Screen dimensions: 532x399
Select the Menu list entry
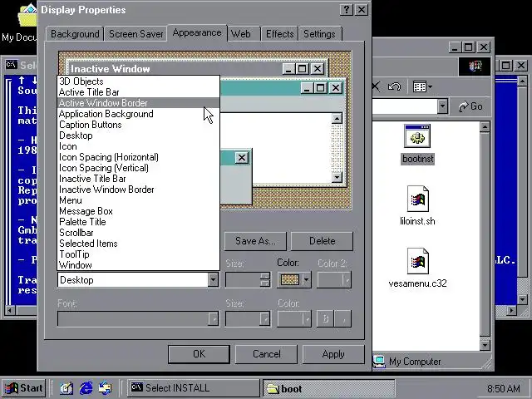tap(139, 200)
